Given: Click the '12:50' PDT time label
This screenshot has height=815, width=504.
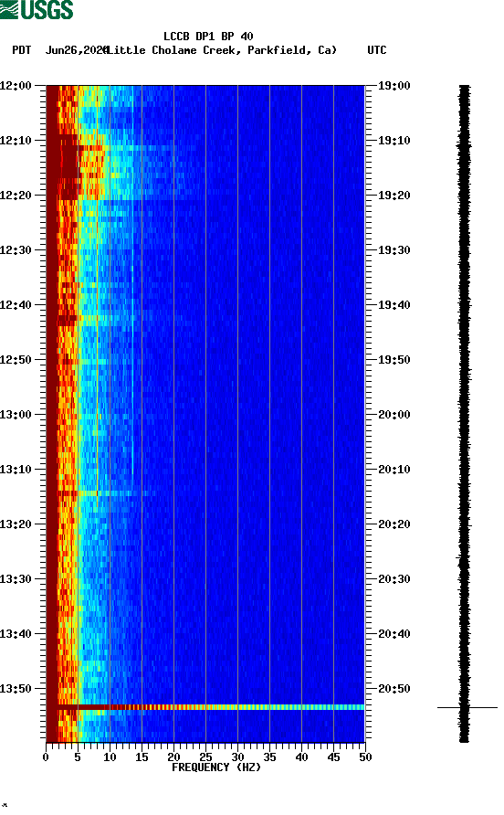Looking at the screenshot, I should (x=16, y=360).
